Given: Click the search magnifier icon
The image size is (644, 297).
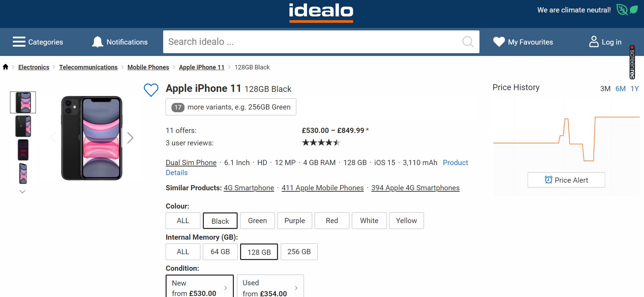Looking at the screenshot, I should pos(468,42).
